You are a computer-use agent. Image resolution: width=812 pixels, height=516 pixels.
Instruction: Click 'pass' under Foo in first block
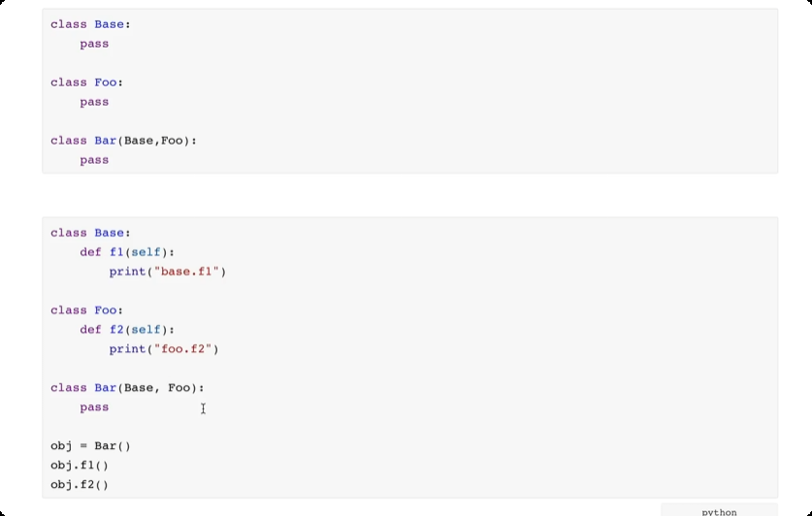94,102
